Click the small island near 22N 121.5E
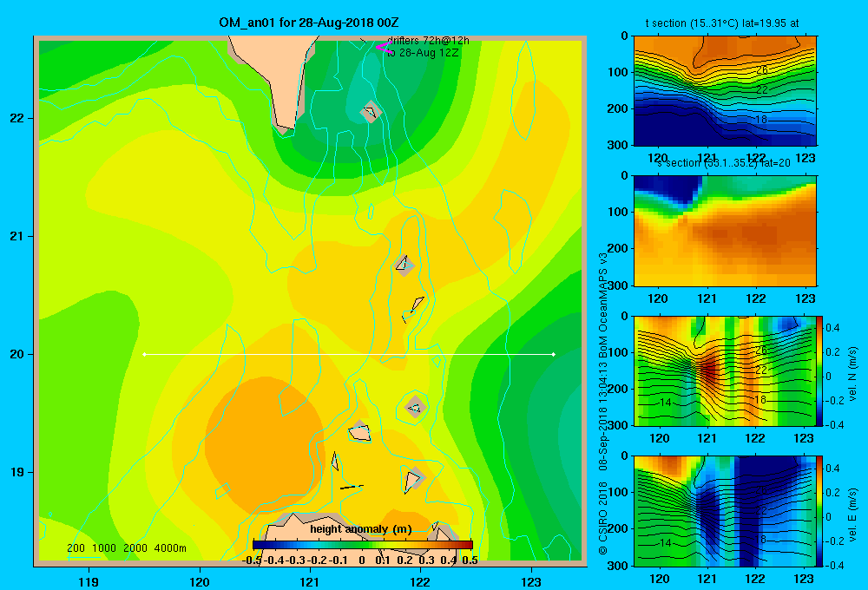The height and width of the screenshot is (590, 868). tap(371, 112)
